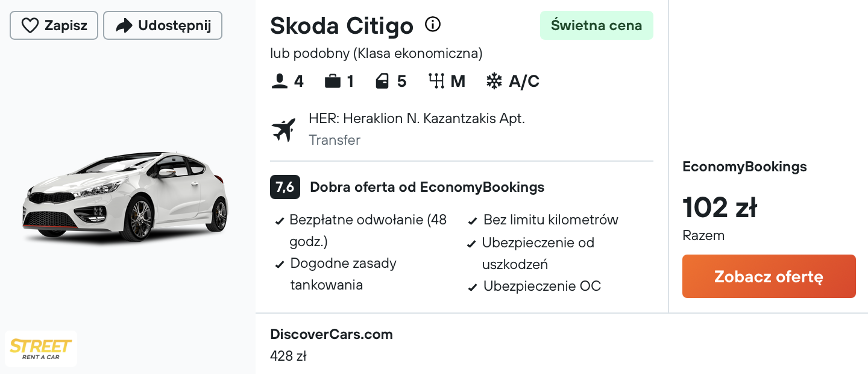Click the car door count icon
This screenshot has width=868, height=374.
382,81
